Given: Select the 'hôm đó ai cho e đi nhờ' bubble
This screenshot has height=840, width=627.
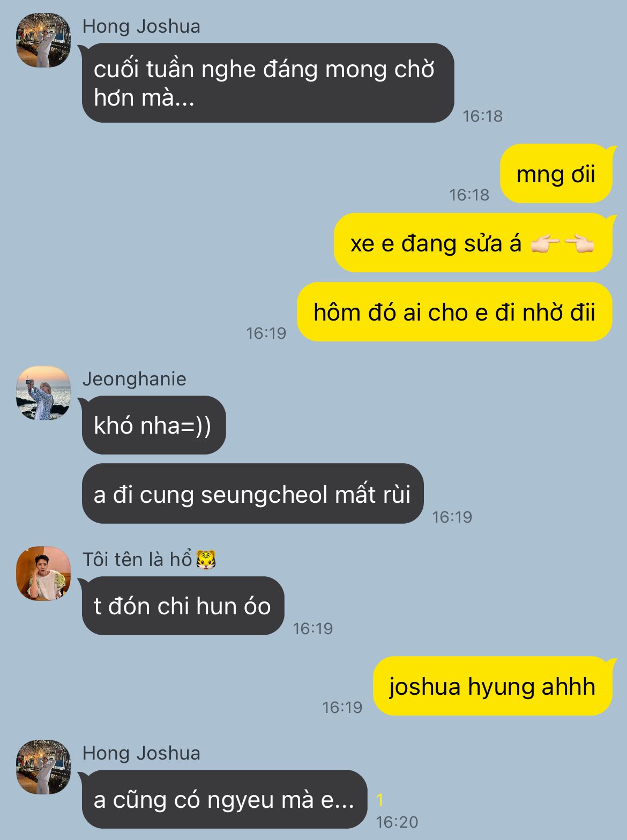Looking at the screenshot, I should (x=454, y=312).
